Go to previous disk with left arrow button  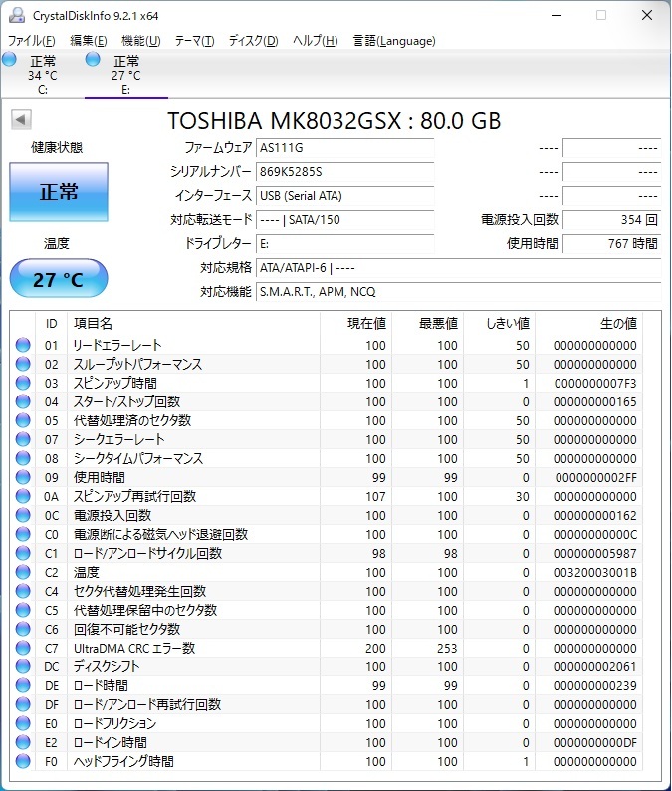pos(21,120)
